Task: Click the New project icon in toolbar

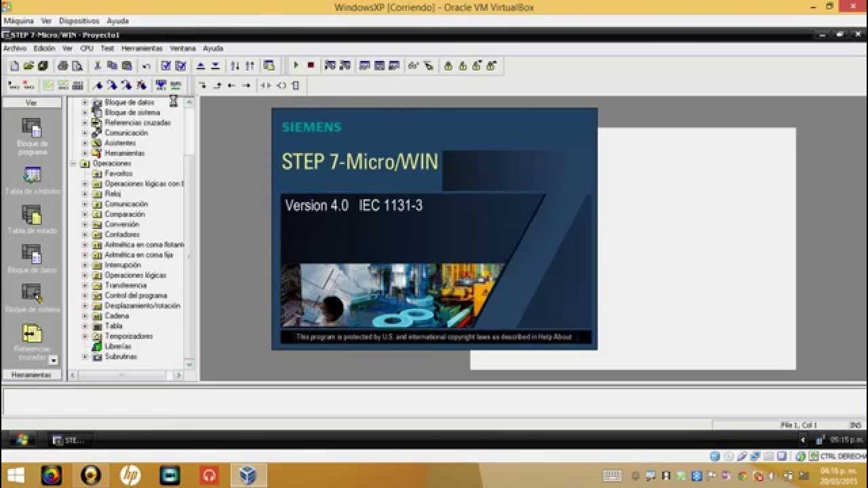Action: pos(14,66)
